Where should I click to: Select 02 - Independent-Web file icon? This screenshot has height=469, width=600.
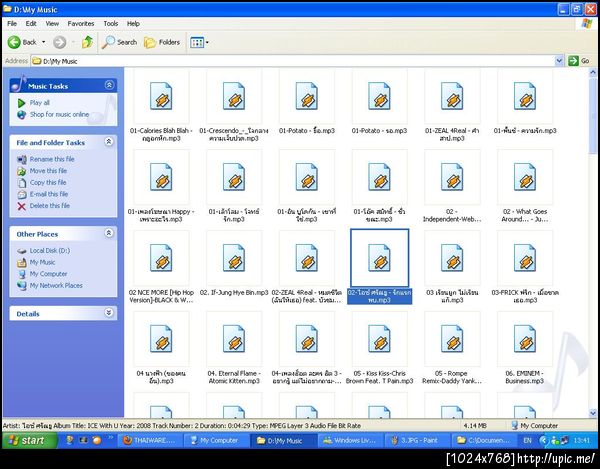(x=452, y=177)
